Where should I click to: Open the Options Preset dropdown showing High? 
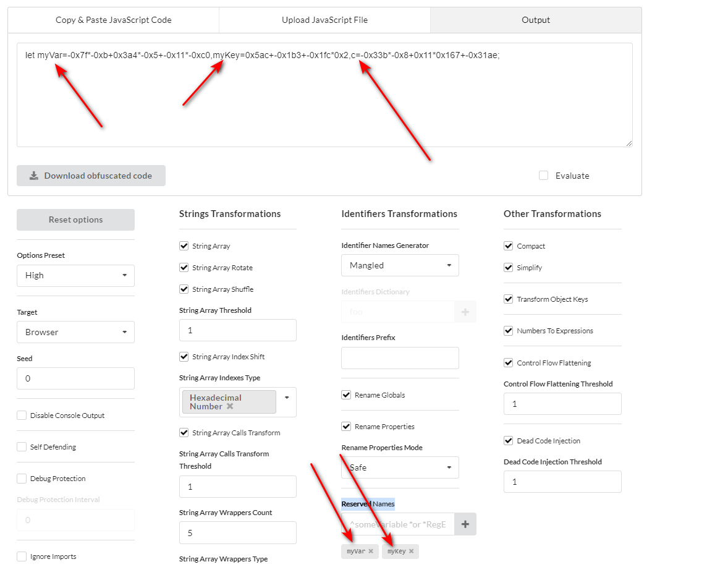75,275
